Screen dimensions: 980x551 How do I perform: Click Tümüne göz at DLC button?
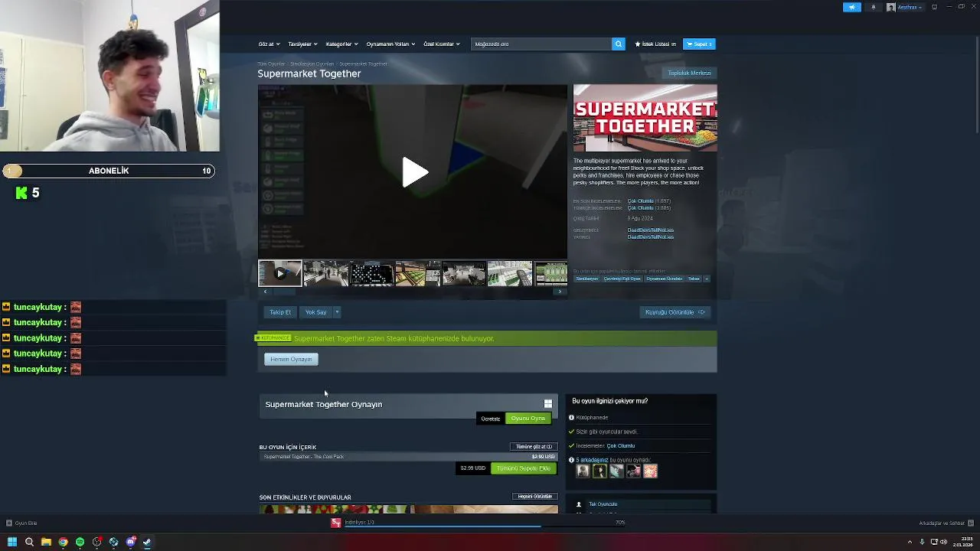pos(534,446)
